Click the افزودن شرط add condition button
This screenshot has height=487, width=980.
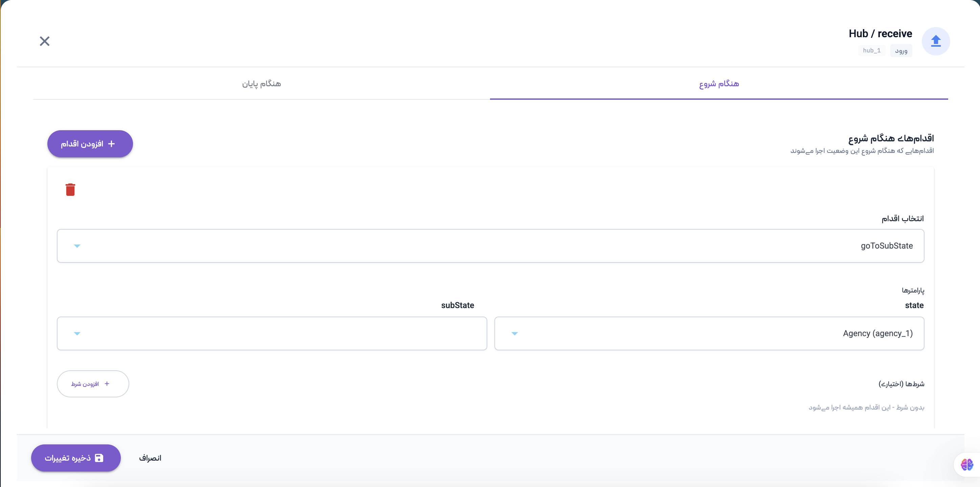pos(93,384)
